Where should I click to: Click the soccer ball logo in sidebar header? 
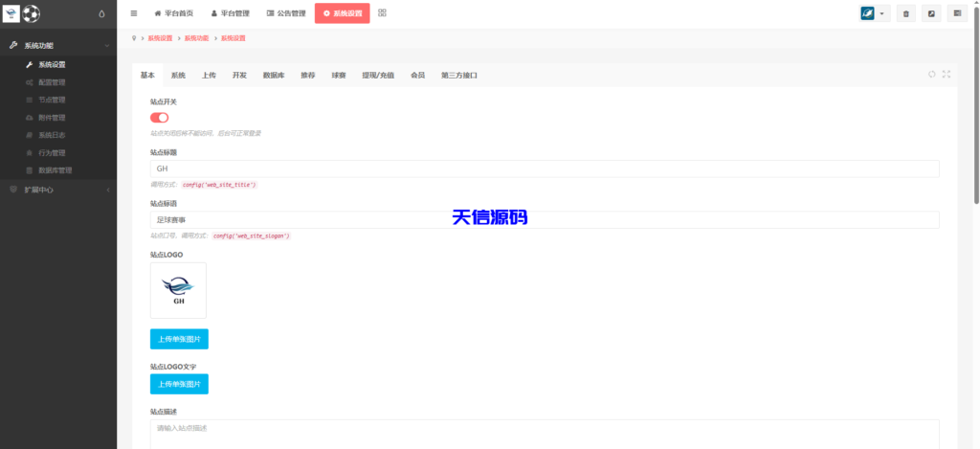(32, 13)
